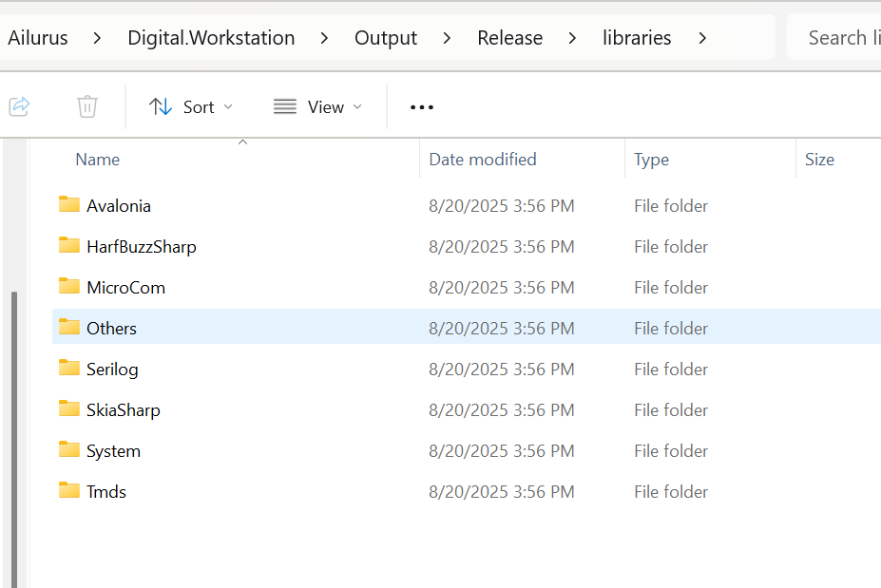Click the Delete trash icon
Viewport: 881px width, 588px height.
87,106
